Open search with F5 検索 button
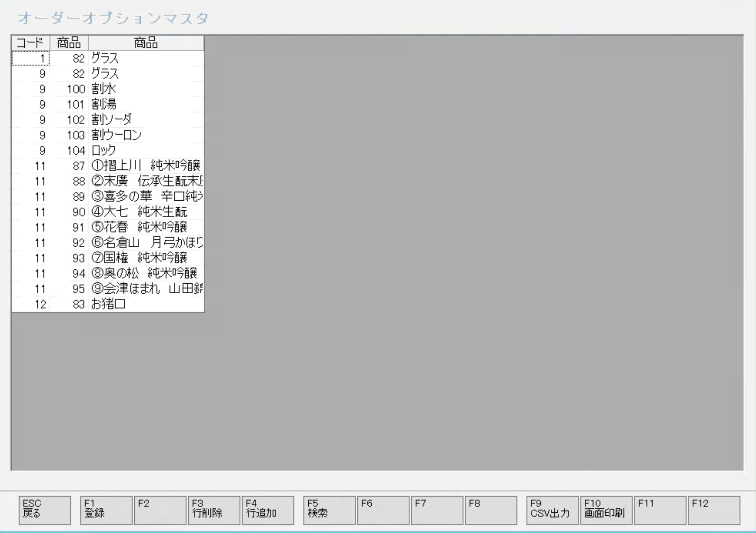The image size is (756, 533). coord(329,510)
